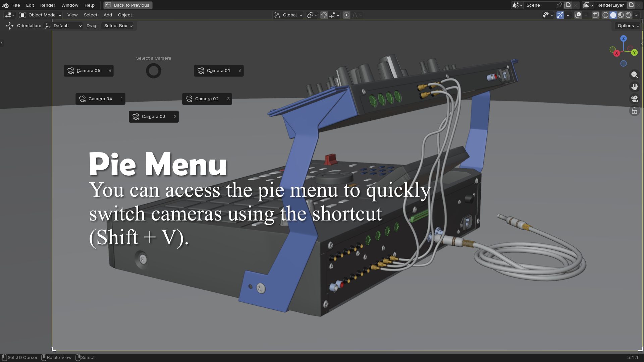Open the viewport Select menu
Viewport: 644px width, 362px height.
[x=91, y=15]
